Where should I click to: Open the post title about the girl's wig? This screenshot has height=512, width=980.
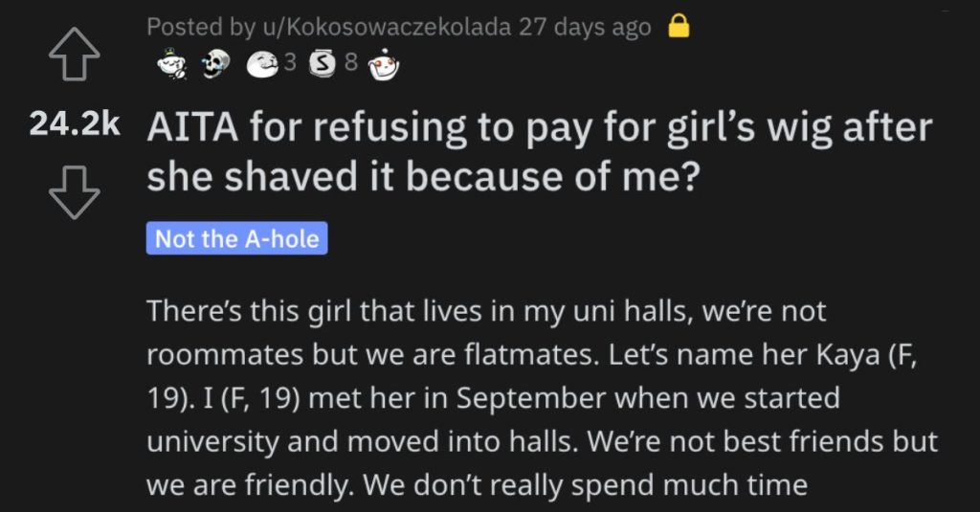pyautogui.click(x=540, y=152)
